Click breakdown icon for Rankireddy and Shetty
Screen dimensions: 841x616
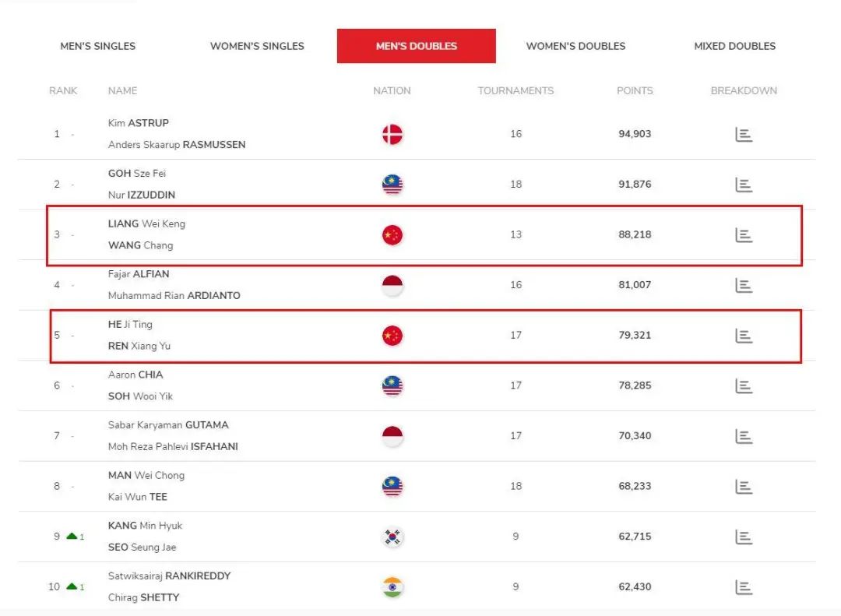[744, 587]
